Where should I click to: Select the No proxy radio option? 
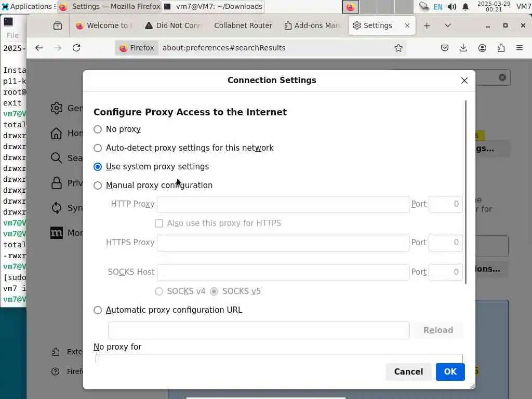point(98,129)
